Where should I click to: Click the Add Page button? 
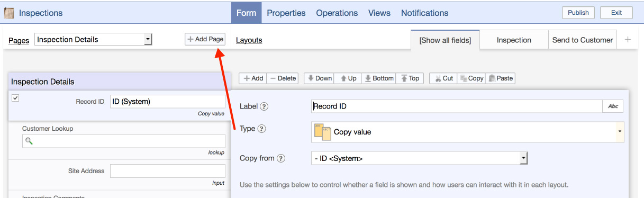[x=205, y=39]
